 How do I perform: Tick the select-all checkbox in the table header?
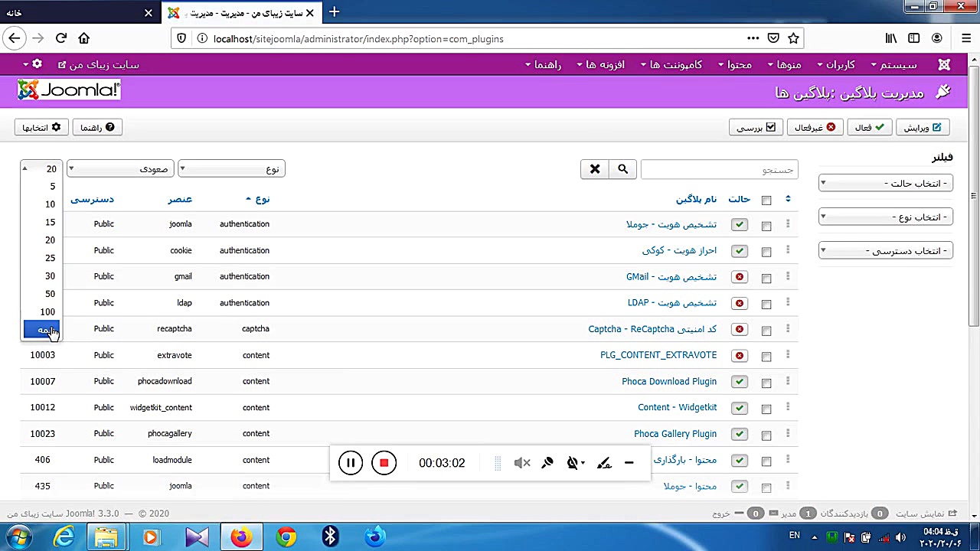[766, 201]
